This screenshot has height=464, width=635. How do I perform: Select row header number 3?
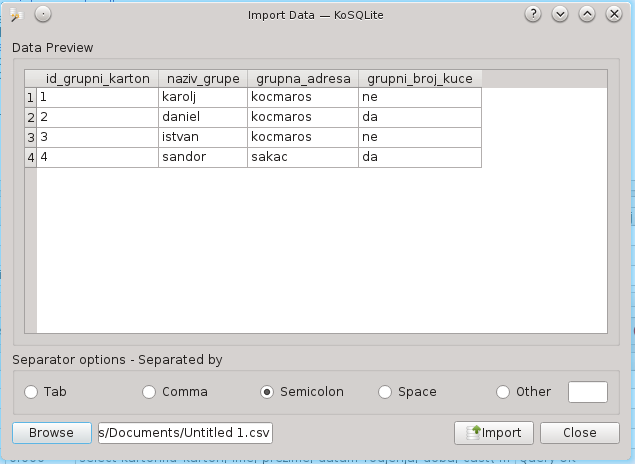[x=30, y=137]
